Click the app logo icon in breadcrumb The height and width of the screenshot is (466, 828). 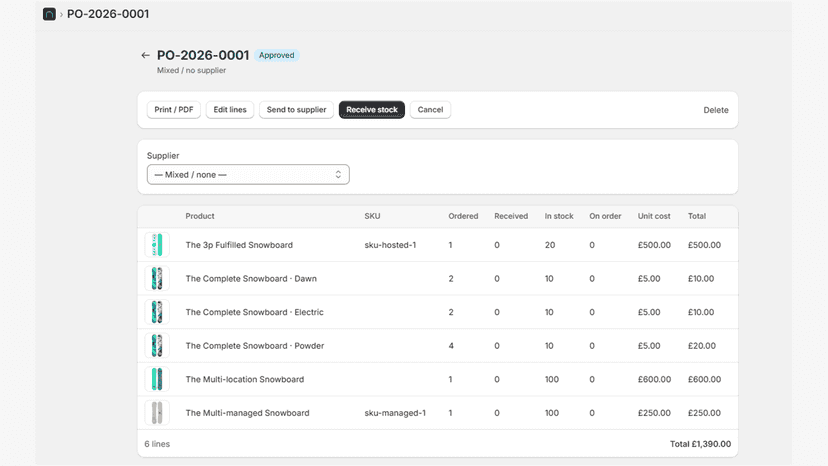pyautogui.click(x=49, y=14)
